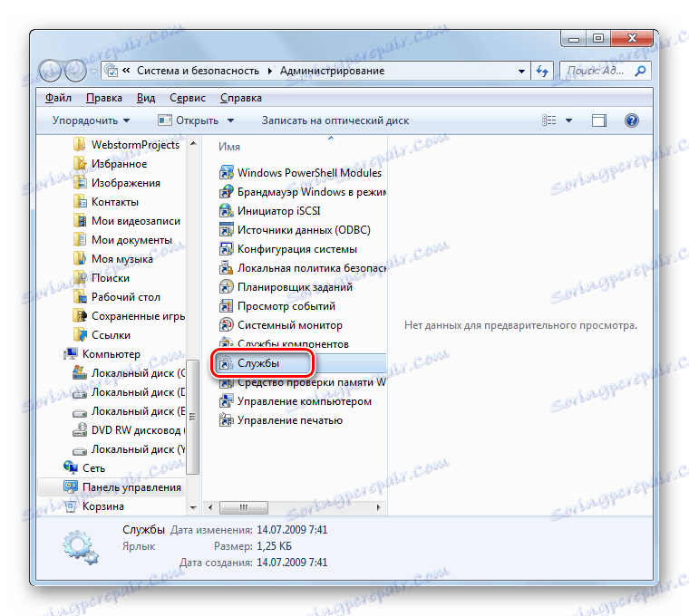Toggle the preview pane button
The height and width of the screenshot is (616, 689).
point(598,120)
